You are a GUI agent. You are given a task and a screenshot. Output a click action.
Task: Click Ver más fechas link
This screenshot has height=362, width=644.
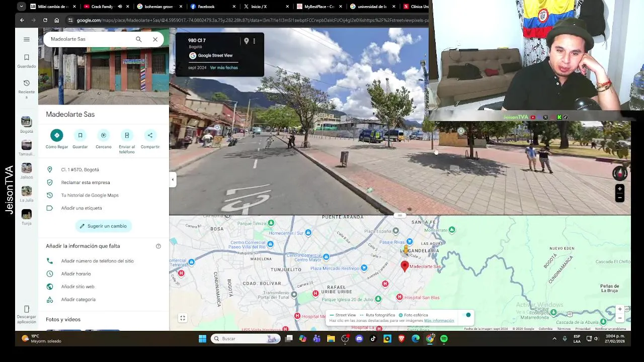[224, 68]
